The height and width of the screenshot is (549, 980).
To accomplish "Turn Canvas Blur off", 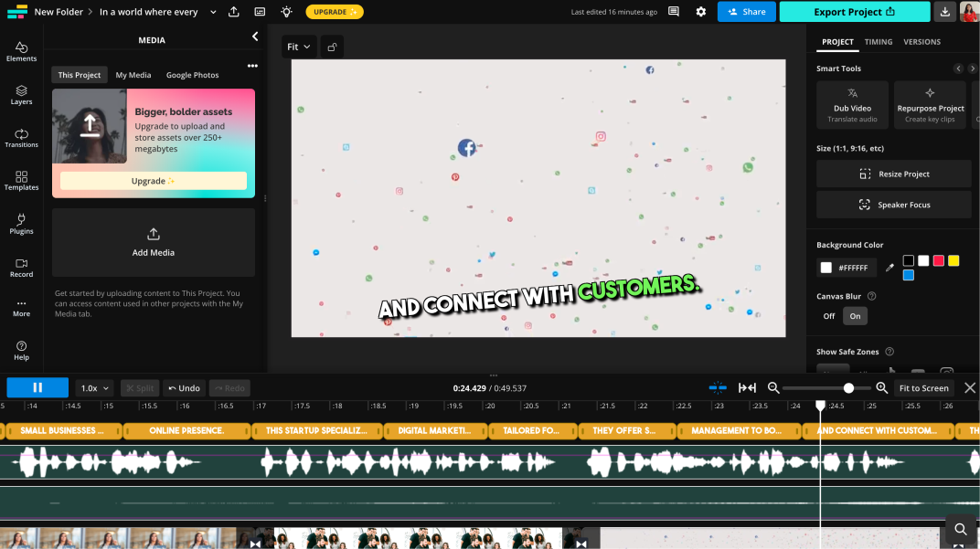I will (x=829, y=316).
